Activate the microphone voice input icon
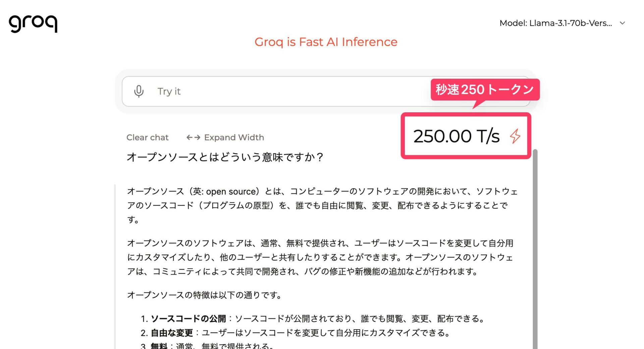This screenshot has width=644, height=349. [x=139, y=91]
